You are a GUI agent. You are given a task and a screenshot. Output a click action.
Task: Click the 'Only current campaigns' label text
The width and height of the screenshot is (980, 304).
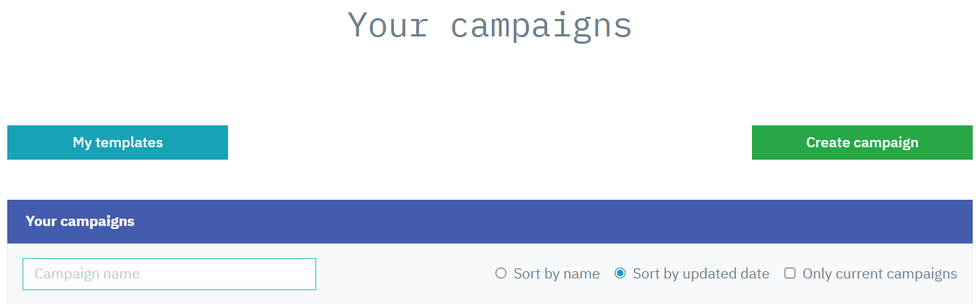(879, 274)
